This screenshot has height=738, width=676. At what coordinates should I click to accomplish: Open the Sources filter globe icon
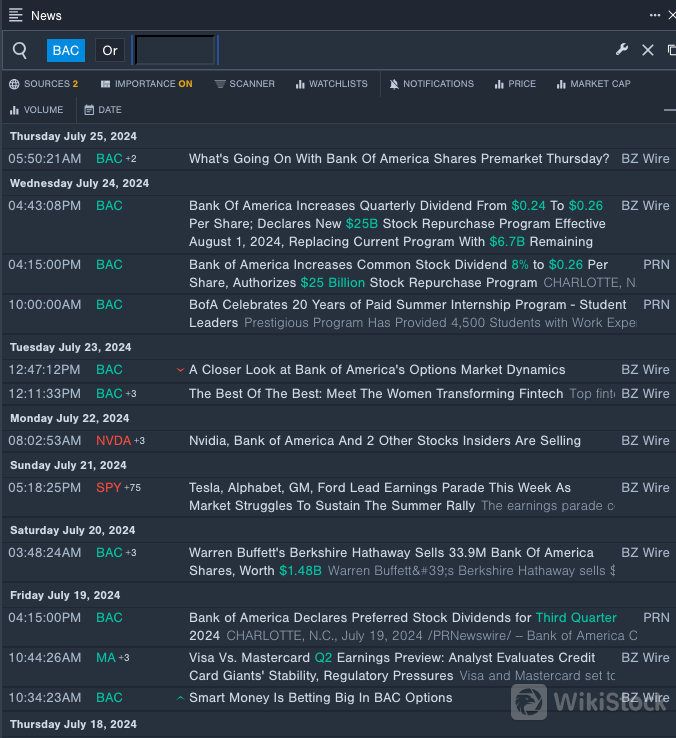pos(14,84)
